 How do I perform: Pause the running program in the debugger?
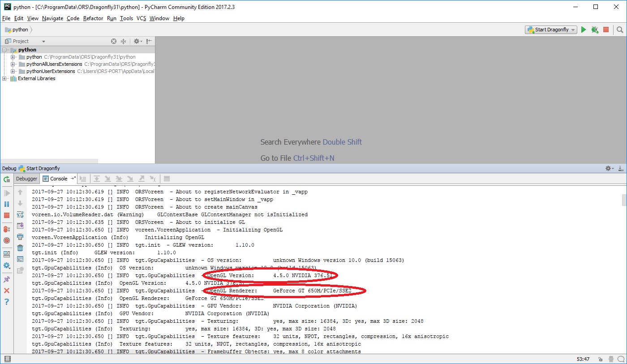pos(7,204)
